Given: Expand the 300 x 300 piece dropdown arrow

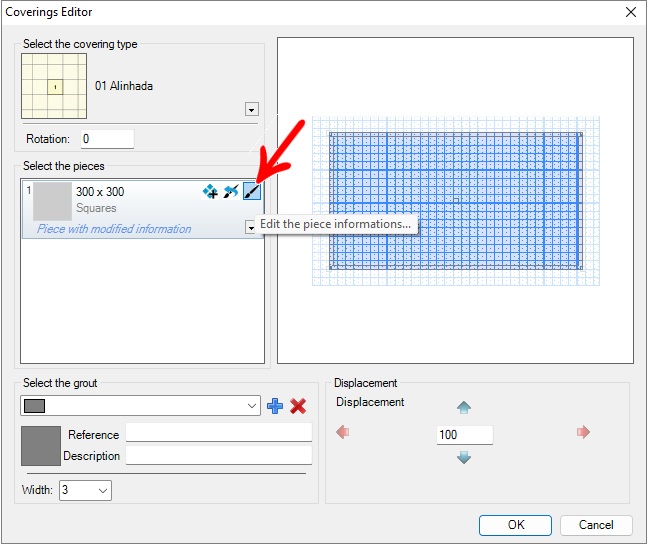Looking at the screenshot, I should [250, 227].
